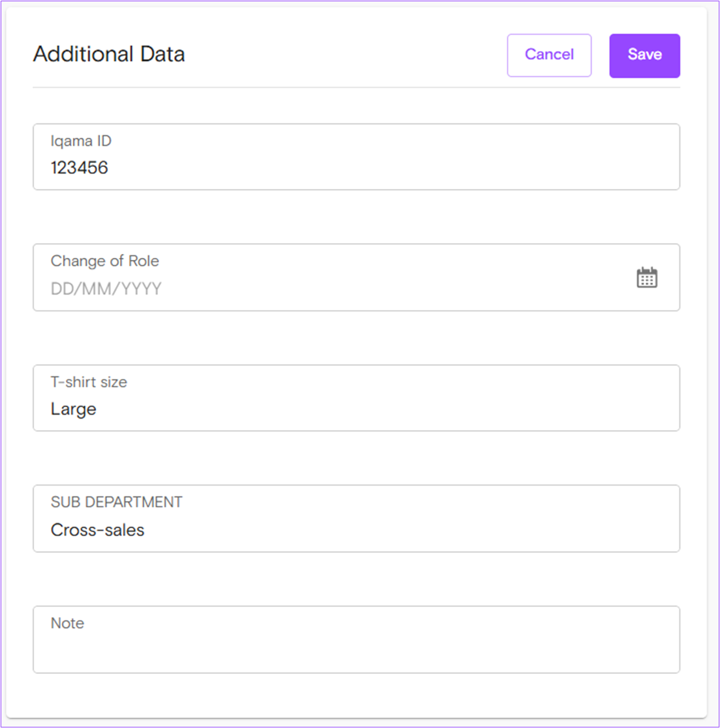Click the Cancel button

coord(549,55)
